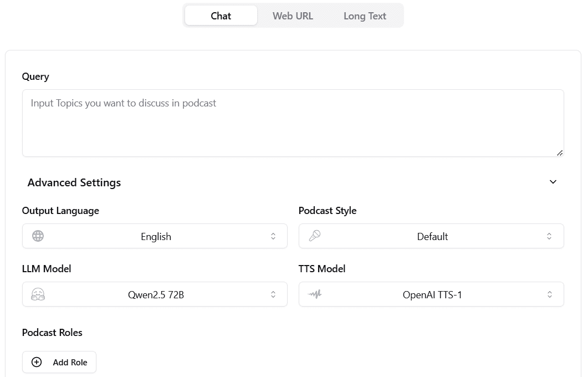
Task: Click the Add Role button text
Action: click(70, 362)
